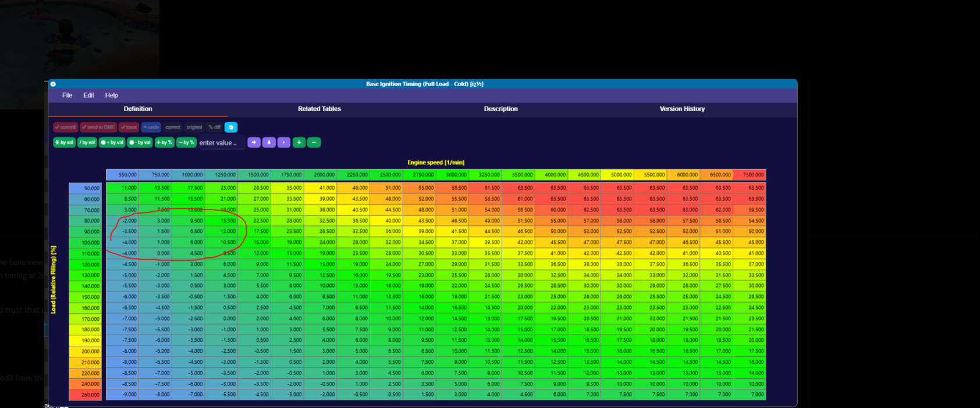Select the 5000.000 engine speed column header
Viewport: 980px width, 408px height.
coord(617,175)
